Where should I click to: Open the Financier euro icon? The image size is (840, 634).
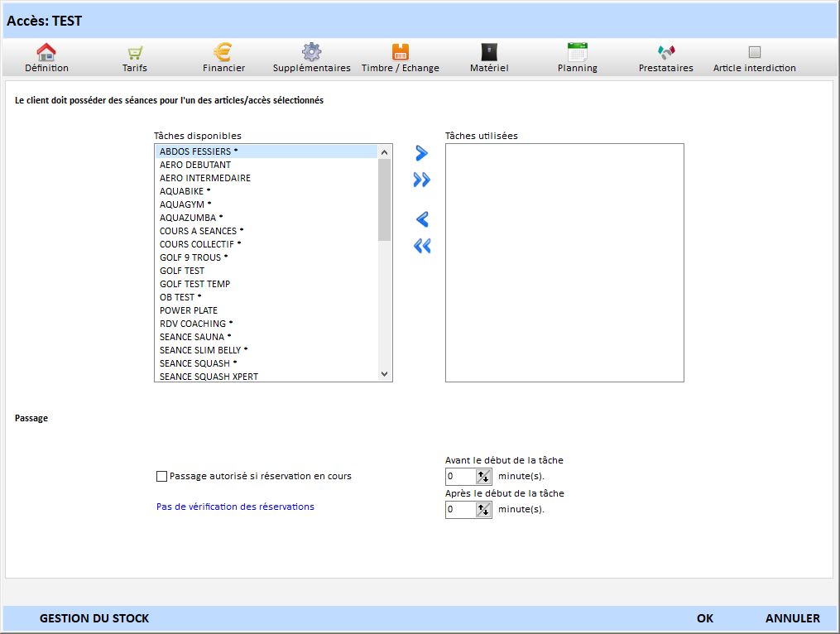pyautogui.click(x=223, y=53)
